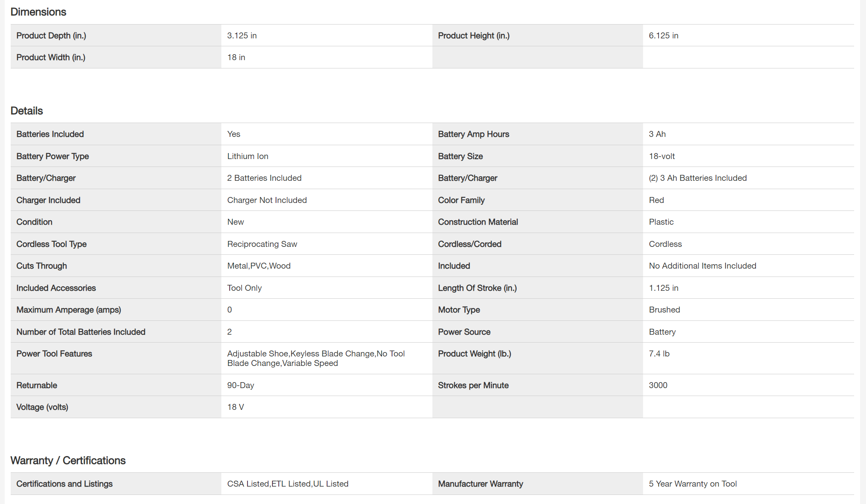The width and height of the screenshot is (866, 504).
Task: Select the Battery Amp Hours label
Action: point(473,134)
